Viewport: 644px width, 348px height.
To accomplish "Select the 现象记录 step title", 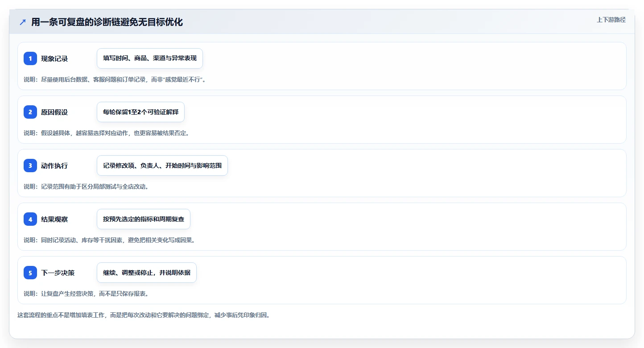I will coord(54,58).
